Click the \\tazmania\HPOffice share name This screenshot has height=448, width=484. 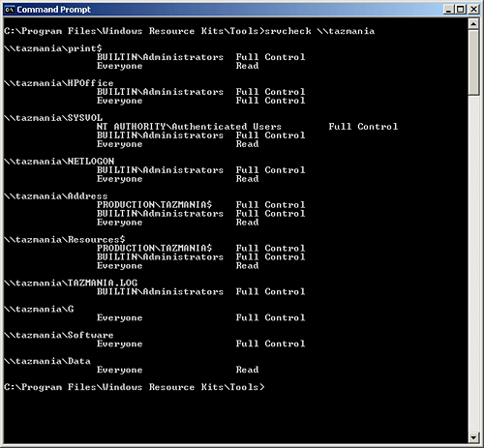click(x=59, y=83)
